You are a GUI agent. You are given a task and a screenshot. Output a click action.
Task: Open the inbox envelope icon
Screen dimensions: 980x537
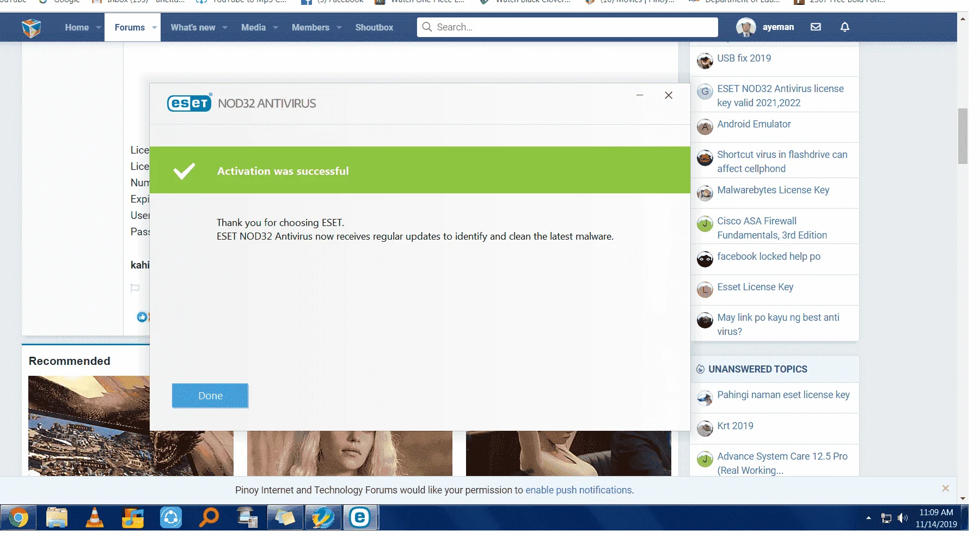(x=816, y=27)
